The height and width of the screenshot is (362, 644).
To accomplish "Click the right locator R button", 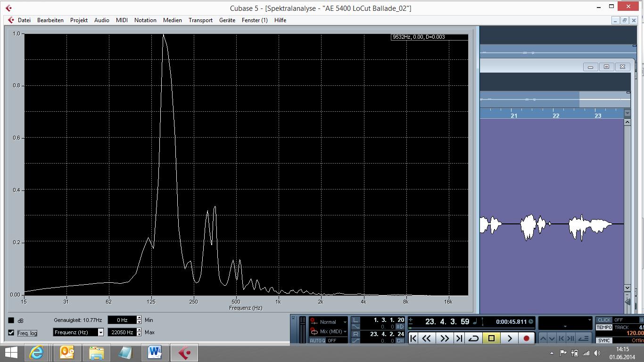I will pos(356,334).
